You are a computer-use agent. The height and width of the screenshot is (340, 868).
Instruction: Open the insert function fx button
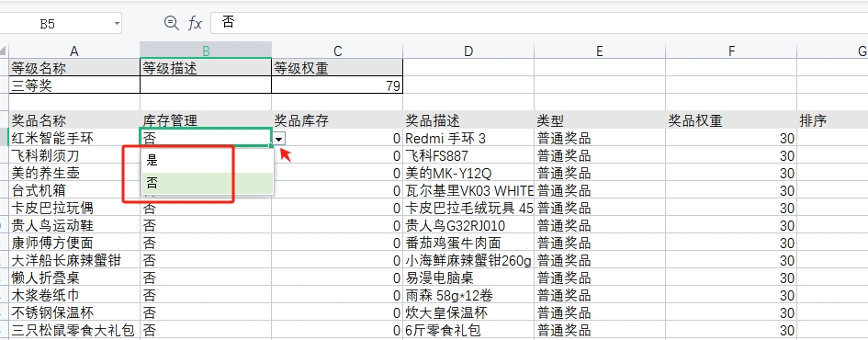195,23
